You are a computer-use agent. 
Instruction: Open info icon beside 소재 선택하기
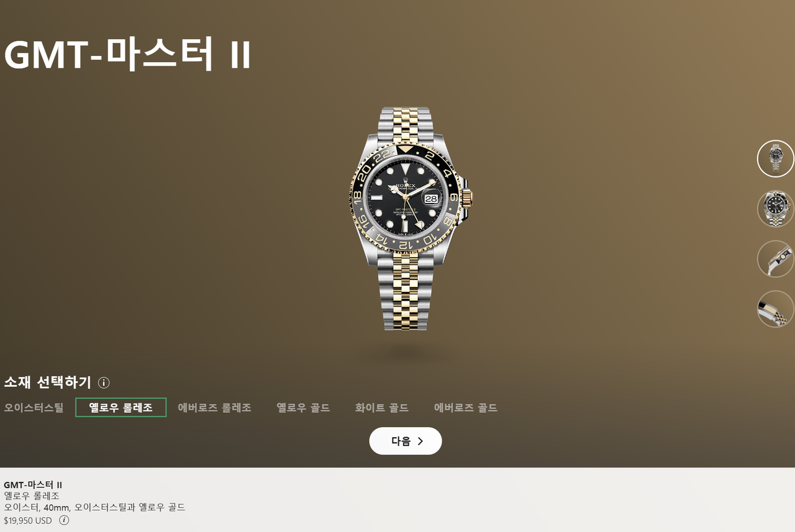tap(104, 382)
